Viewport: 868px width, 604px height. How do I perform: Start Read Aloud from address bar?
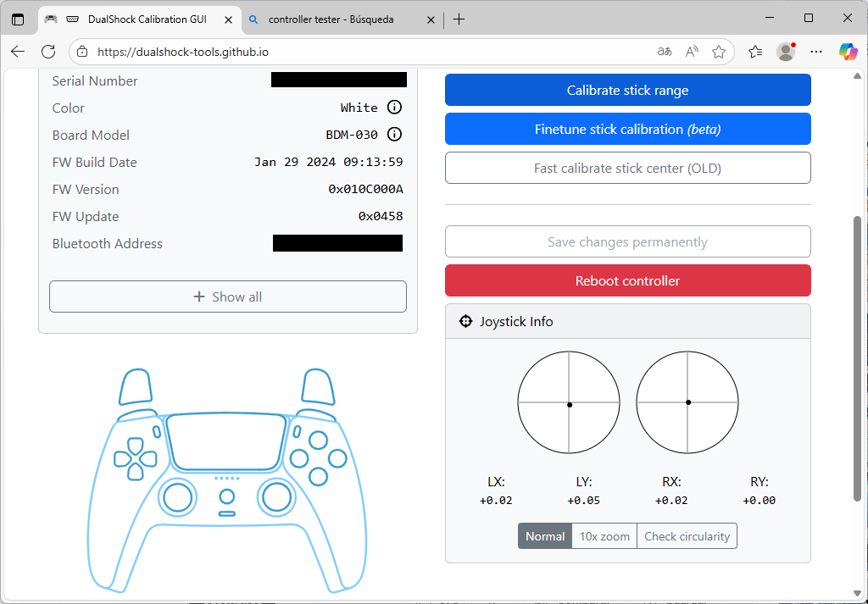click(692, 52)
